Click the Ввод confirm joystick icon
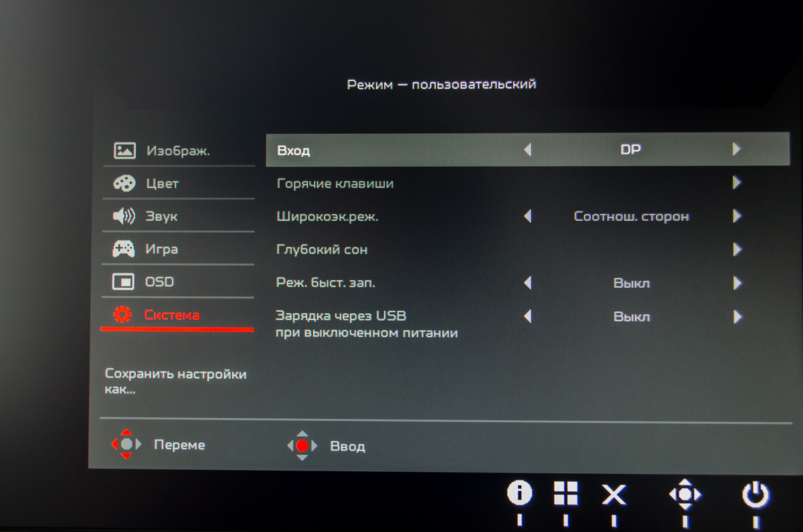This screenshot has width=803, height=532. (x=302, y=445)
